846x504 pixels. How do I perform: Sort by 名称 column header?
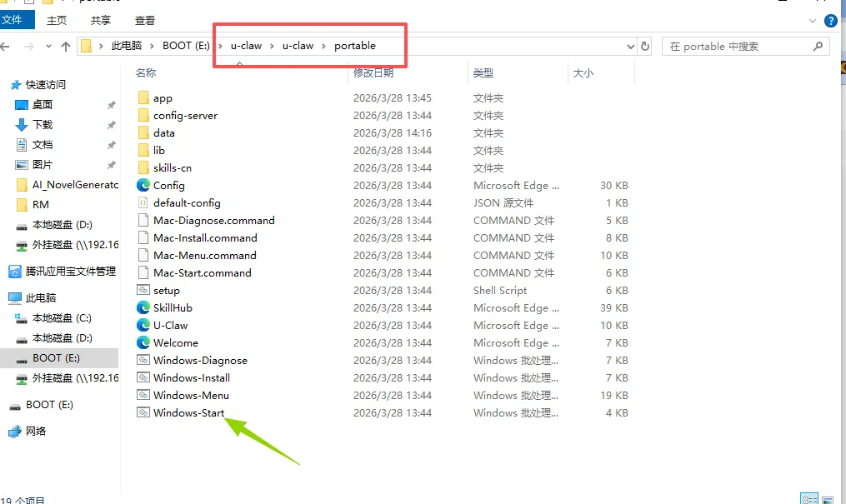pyautogui.click(x=146, y=72)
